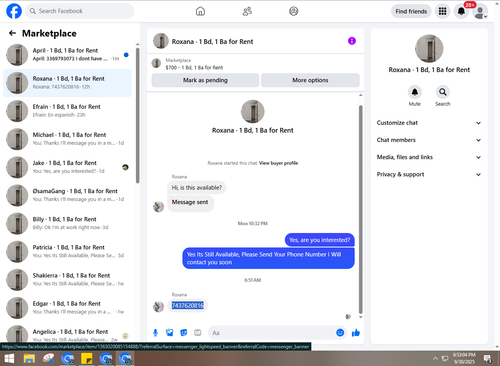Open the Groups icon in top navigation
The height and width of the screenshot is (366, 500).
294,11
